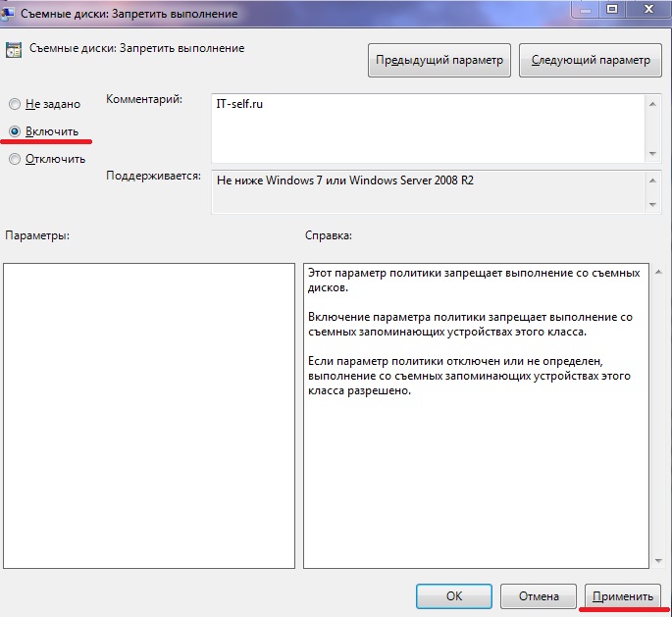Click heading "Съемные диски: Запретить выполнение" under the title bar
672x617 pixels.
tap(136, 48)
